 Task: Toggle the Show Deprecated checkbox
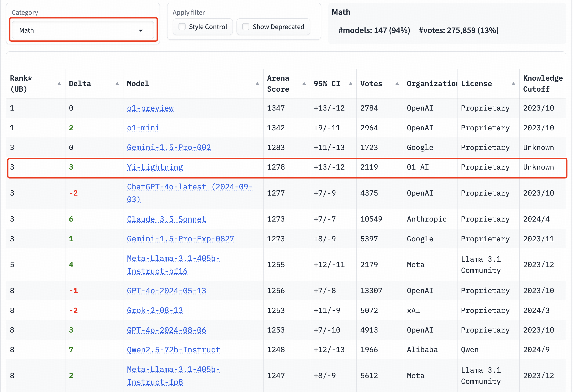click(246, 27)
